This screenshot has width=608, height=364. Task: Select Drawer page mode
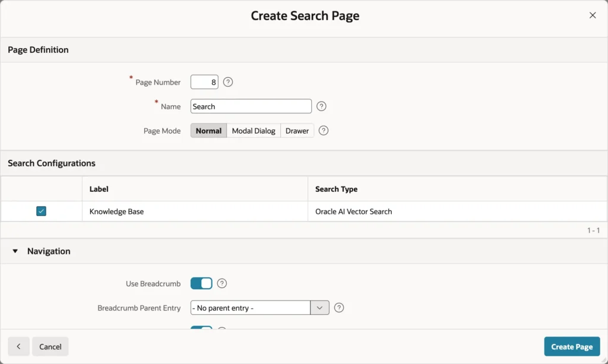pyautogui.click(x=297, y=131)
